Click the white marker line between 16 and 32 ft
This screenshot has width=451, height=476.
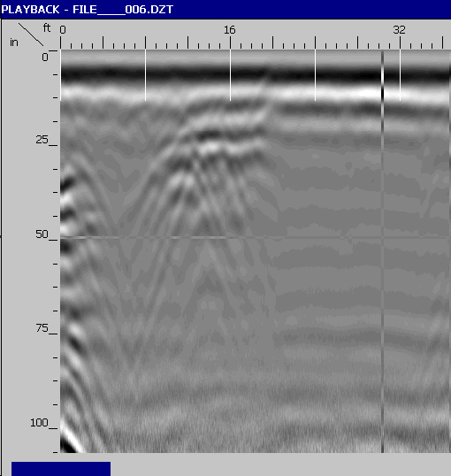[316, 75]
